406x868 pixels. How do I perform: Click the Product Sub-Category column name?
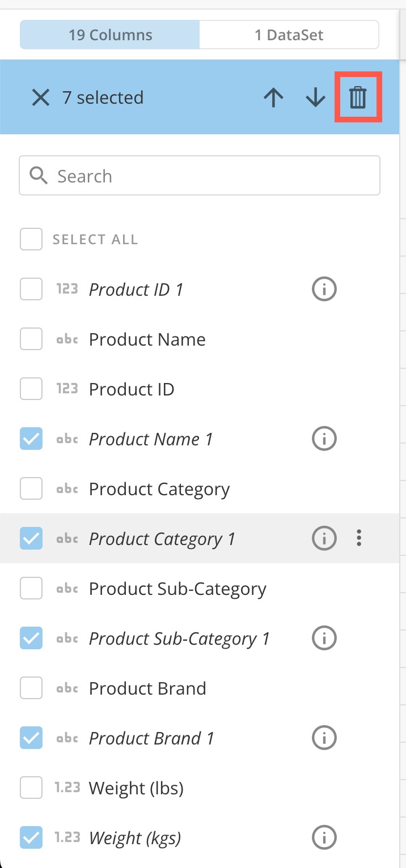177,589
